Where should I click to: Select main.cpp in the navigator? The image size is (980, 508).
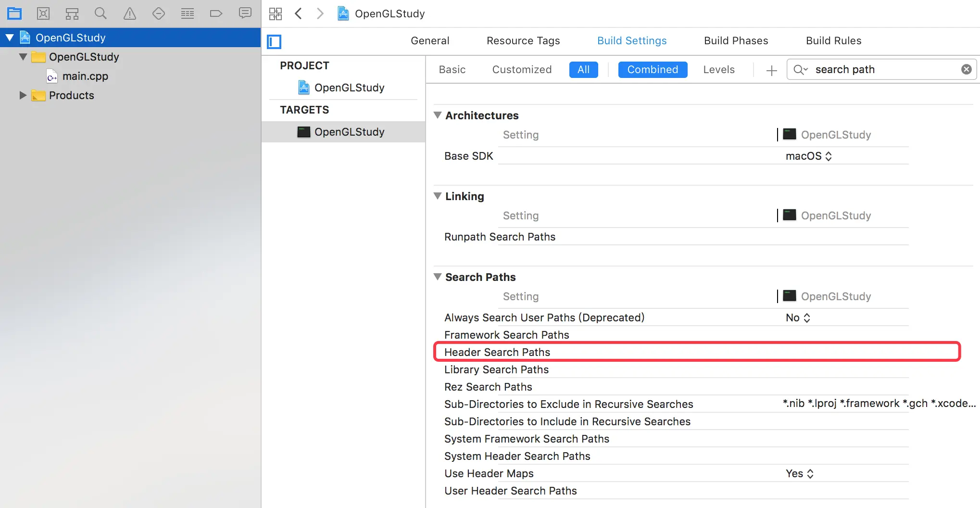(x=85, y=76)
